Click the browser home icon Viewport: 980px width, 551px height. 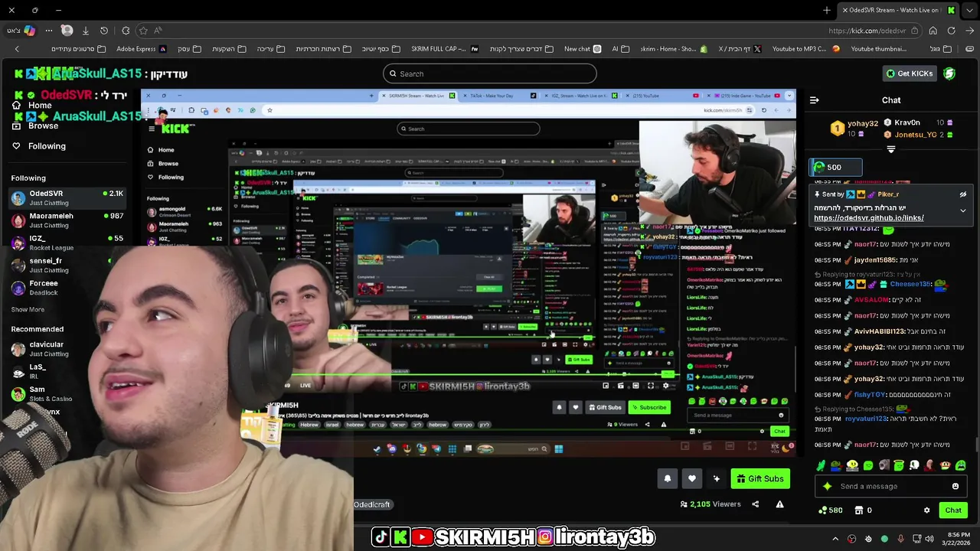click(933, 31)
